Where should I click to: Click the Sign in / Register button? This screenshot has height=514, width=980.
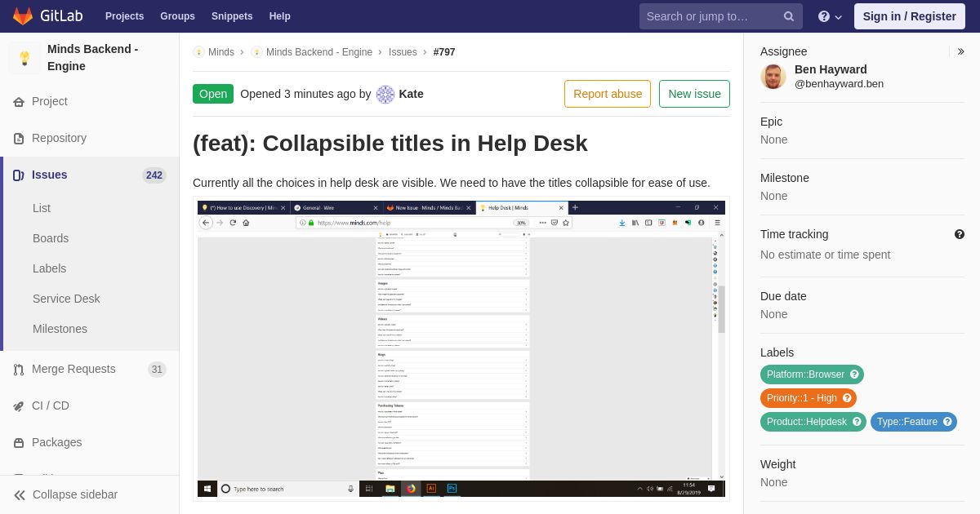click(909, 16)
